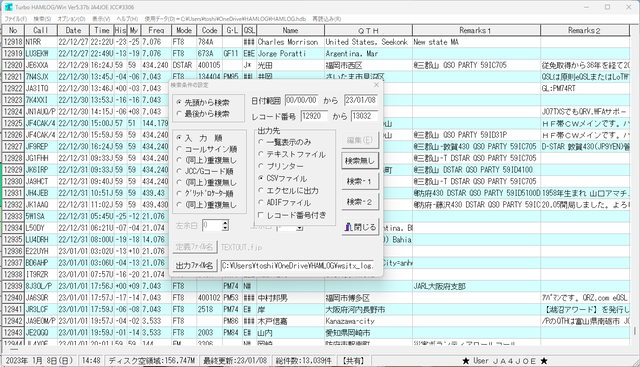
Task: Open the 表示(V) menu
Action: [101, 19]
